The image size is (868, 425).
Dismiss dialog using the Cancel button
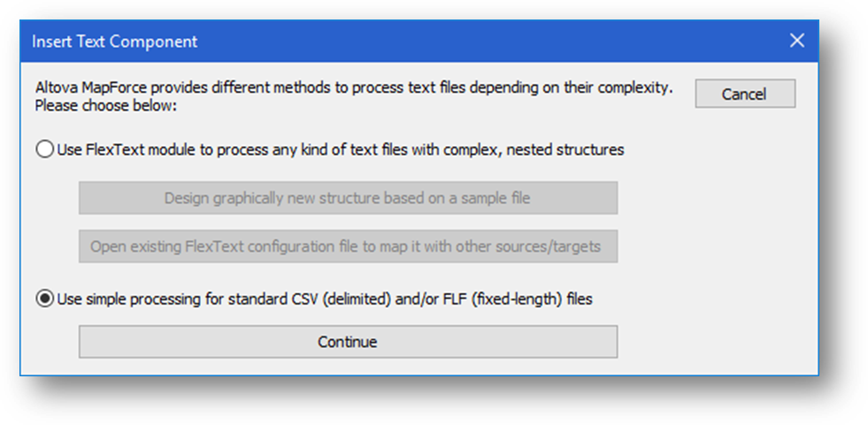click(745, 94)
